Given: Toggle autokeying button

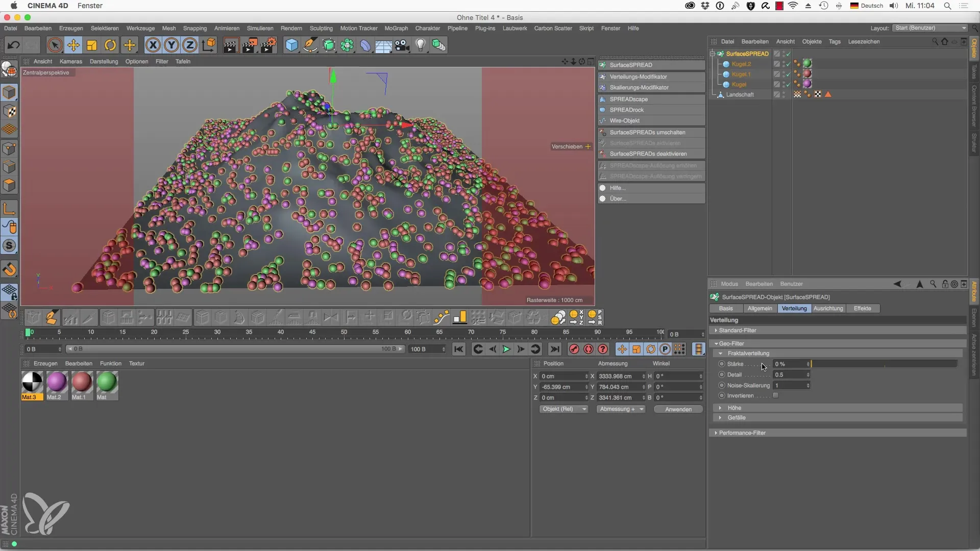Looking at the screenshot, I should [x=589, y=349].
